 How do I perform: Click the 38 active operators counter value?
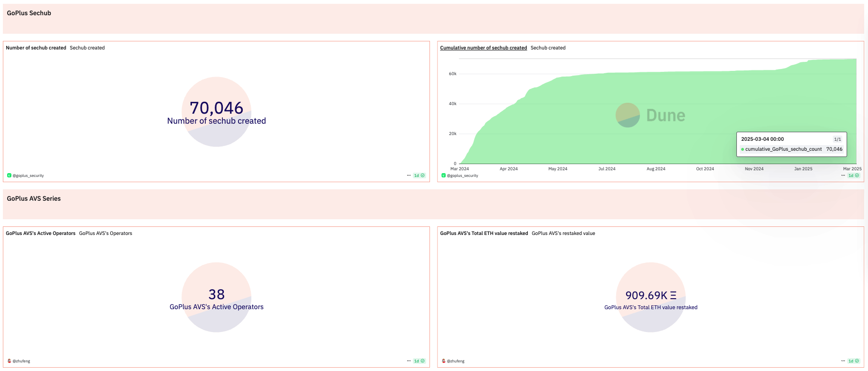click(217, 294)
